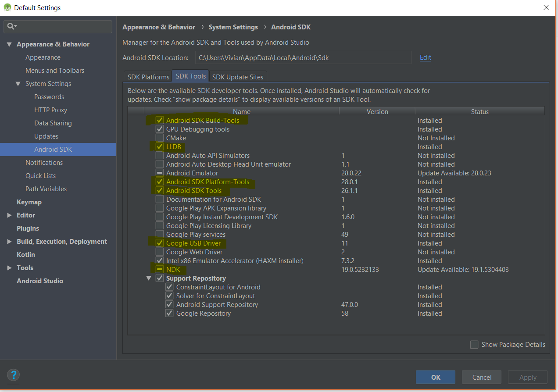Click NDK version 19.0.5232133 cell

tap(360, 269)
